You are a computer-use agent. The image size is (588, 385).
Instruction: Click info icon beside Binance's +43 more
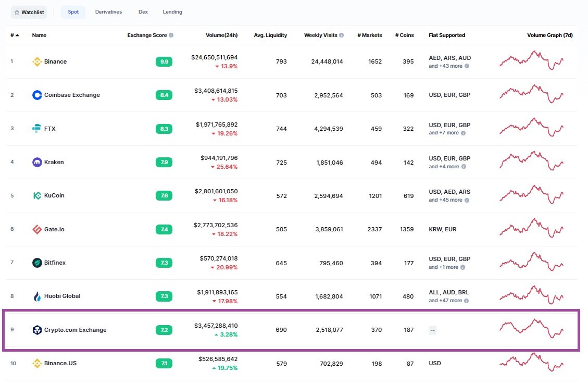tap(467, 66)
